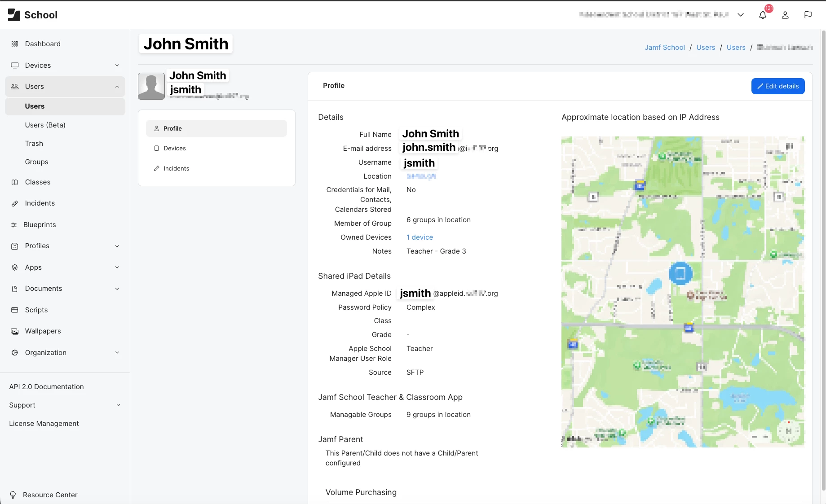Click the Resource Center lightbulb icon
Image resolution: width=826 pixels, height=504 pixels.
point(13,495)
